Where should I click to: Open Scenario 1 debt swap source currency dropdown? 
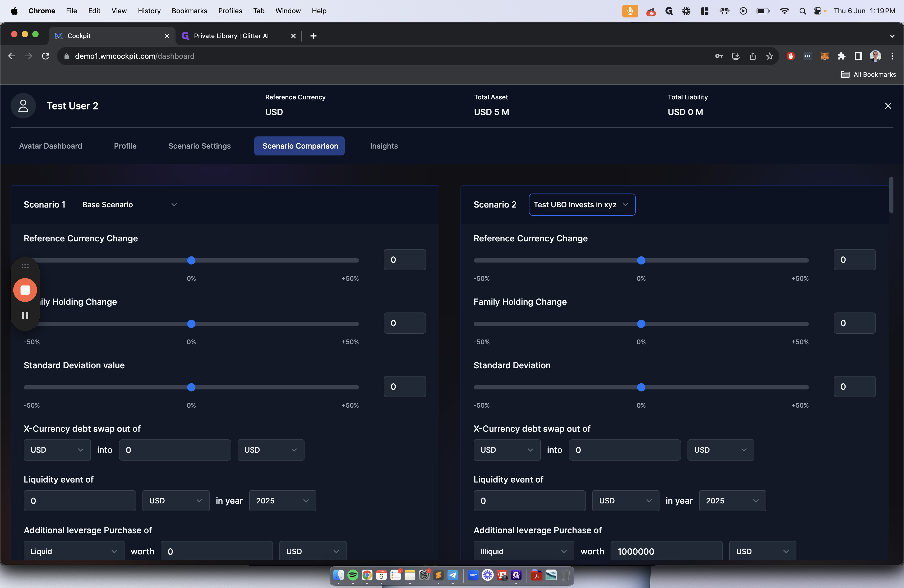[57, 450]
